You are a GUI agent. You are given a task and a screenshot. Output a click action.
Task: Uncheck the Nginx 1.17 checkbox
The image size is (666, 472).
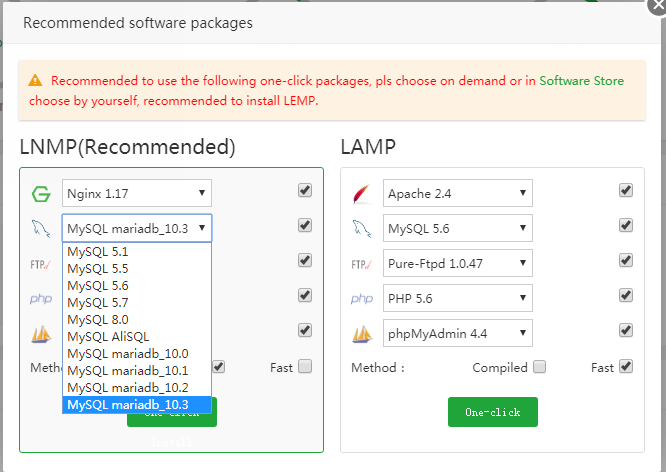click(x=304, y=190)
